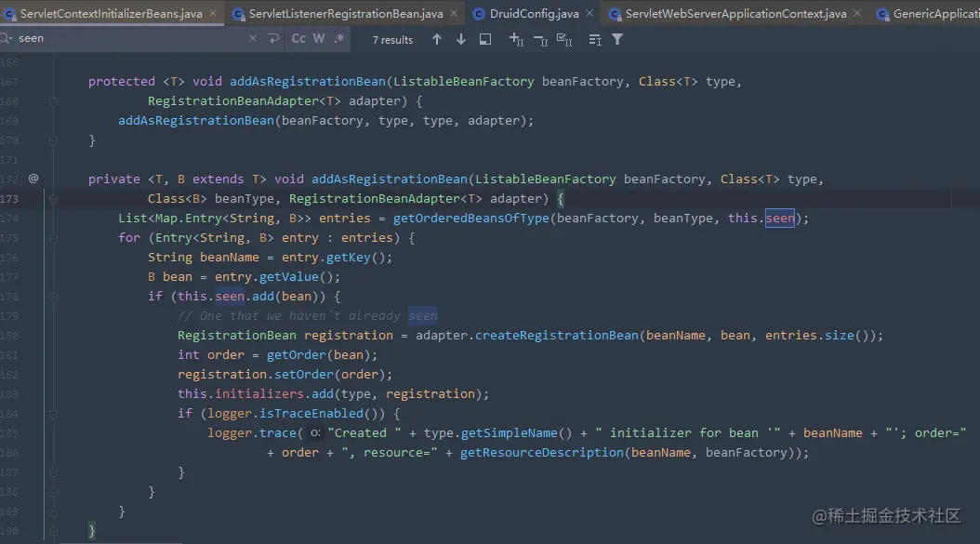Click line number 172 in gutter

9,179
